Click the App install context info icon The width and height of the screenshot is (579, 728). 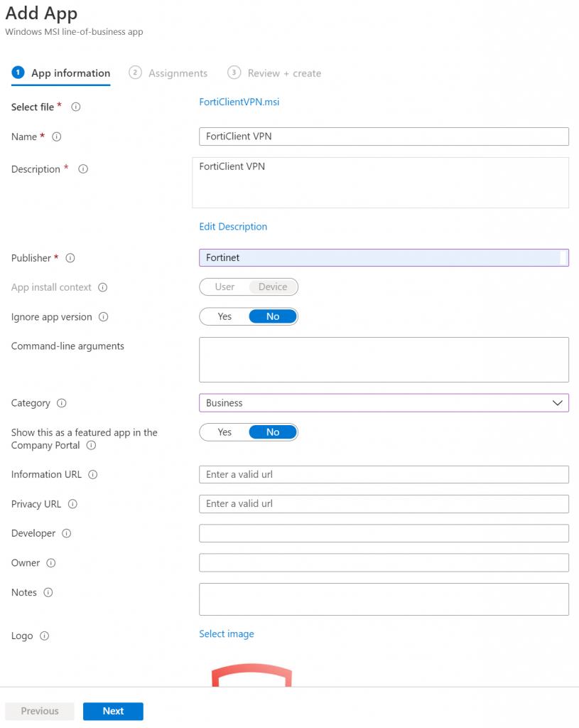pos(102,287)
